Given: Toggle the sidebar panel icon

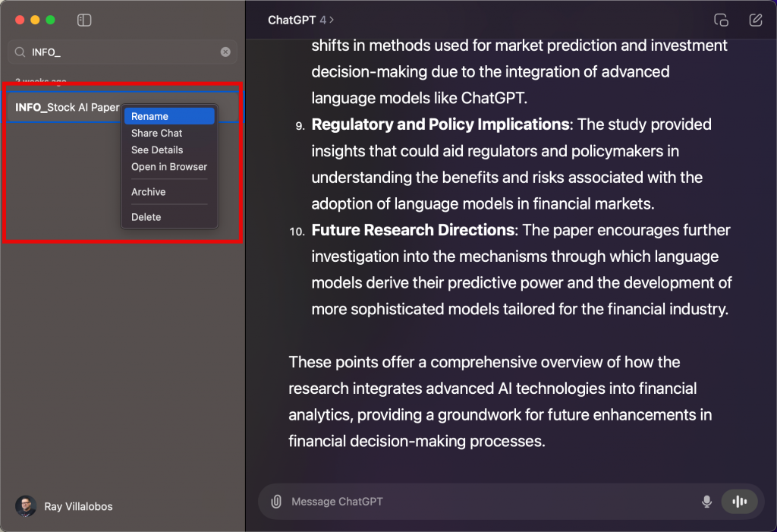Looking at the screenshot, I should [x=85, y=20].
